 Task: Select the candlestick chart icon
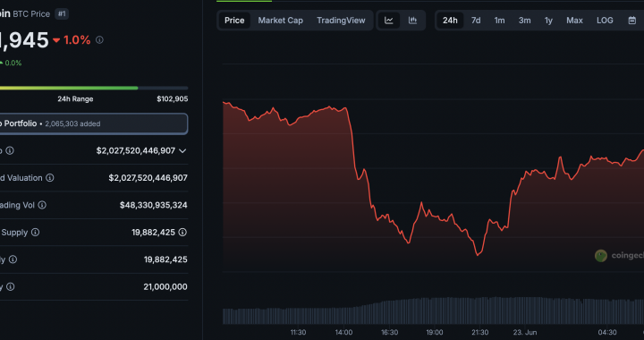coord(412,20)
